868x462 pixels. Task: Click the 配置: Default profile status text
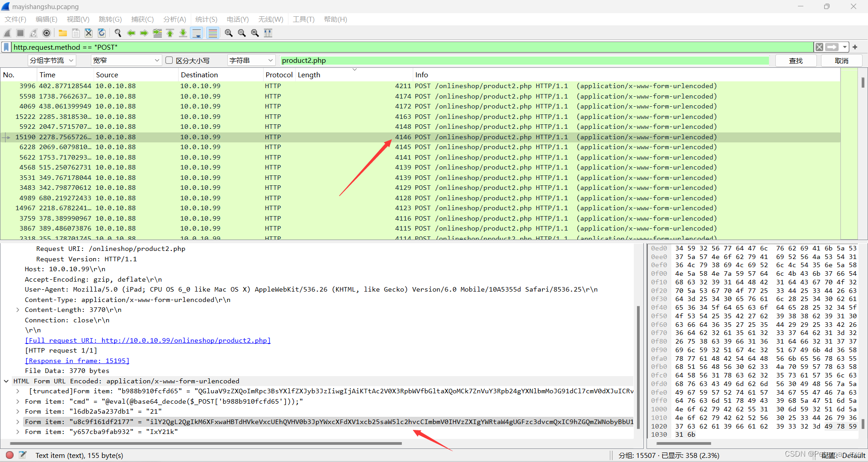(843, 455)
